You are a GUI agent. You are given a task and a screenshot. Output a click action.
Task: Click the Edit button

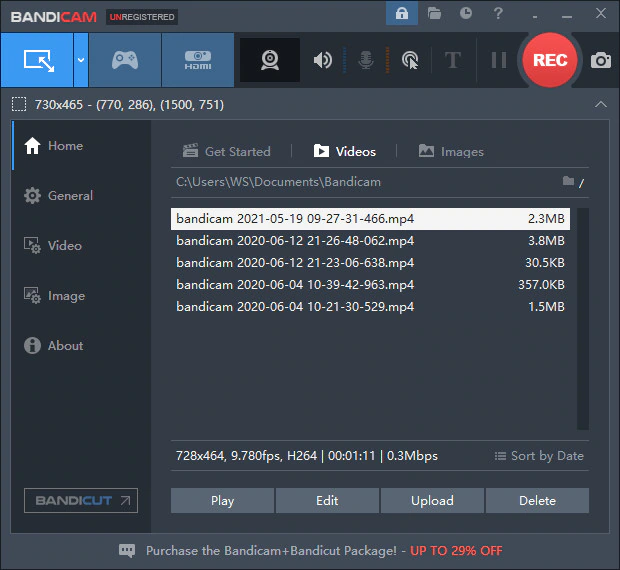(x=327, y=500)
